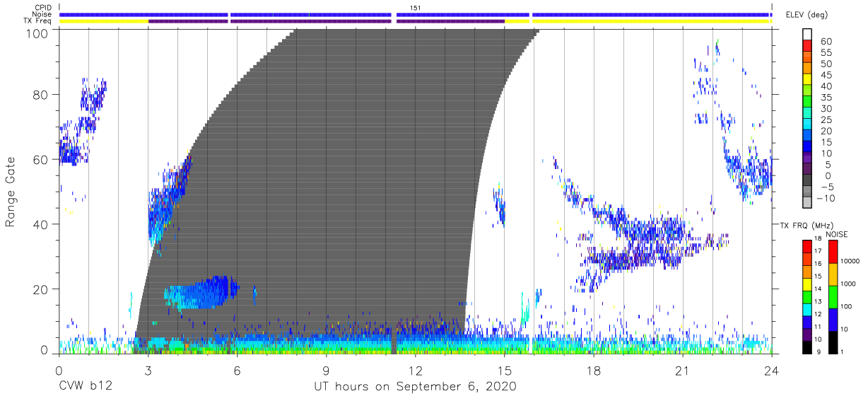
Task: Click elevation colorbar label "60"
Action: (x=826, y=42)
